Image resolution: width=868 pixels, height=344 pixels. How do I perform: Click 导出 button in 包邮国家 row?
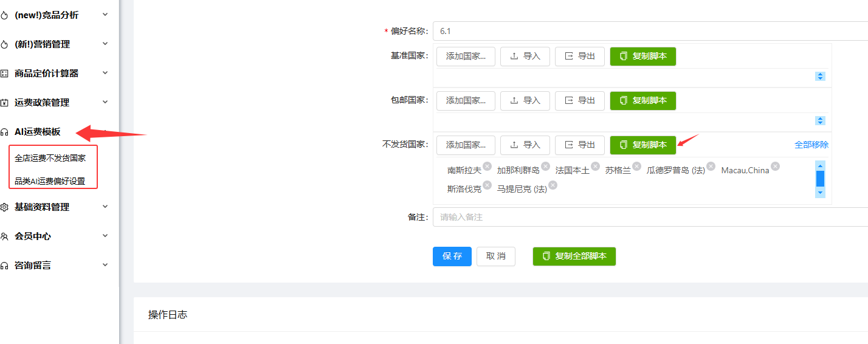[580, 101]
